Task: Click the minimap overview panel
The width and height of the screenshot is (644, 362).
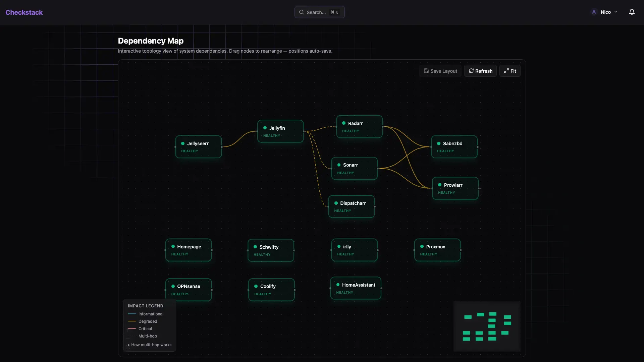Action: click(x=487, y=326)
